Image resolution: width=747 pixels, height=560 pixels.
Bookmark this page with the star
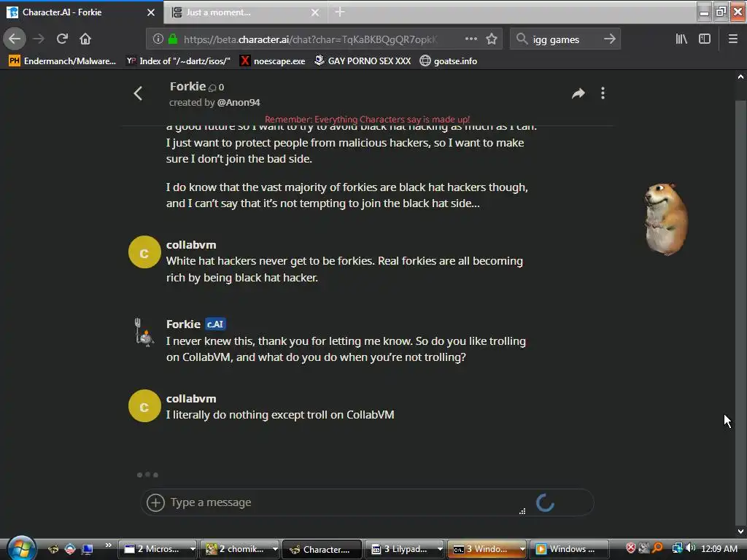tap(492, 39)
